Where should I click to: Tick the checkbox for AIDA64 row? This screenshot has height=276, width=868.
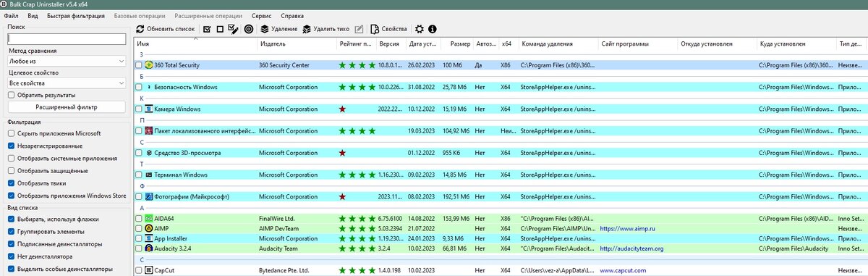coord(139,218)
